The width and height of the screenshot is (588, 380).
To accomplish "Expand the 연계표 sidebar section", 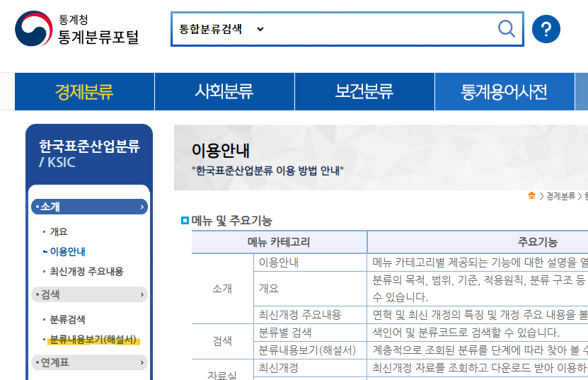I will coord(89,362).
